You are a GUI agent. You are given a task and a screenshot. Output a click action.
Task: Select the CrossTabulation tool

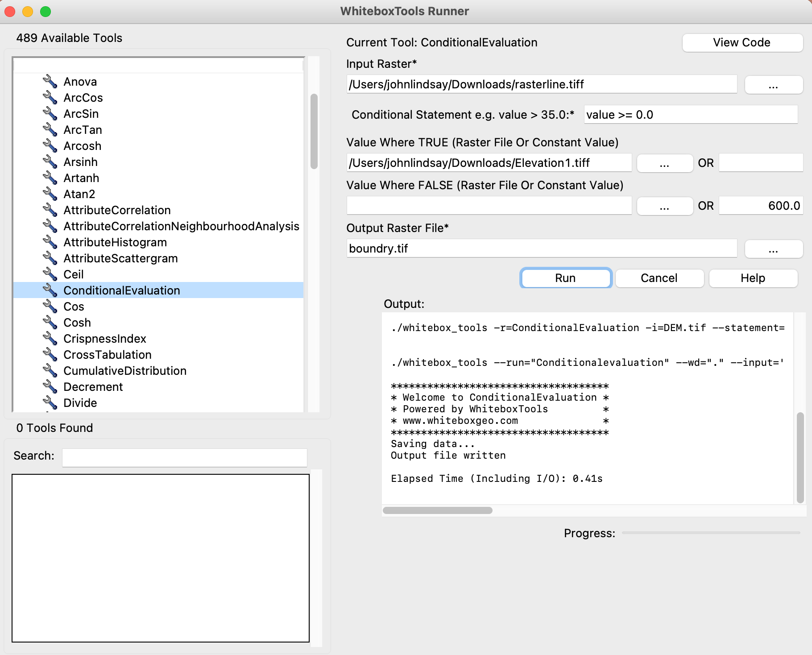[108, 355]
